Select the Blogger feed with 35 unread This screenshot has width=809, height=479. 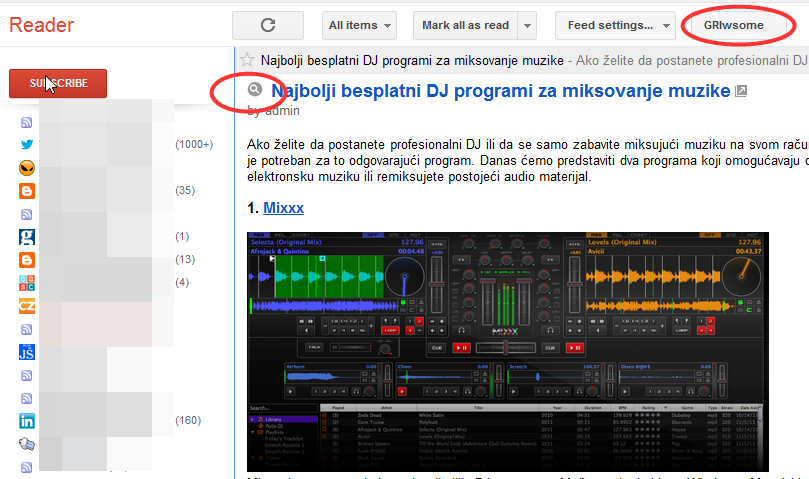[27, 190]
